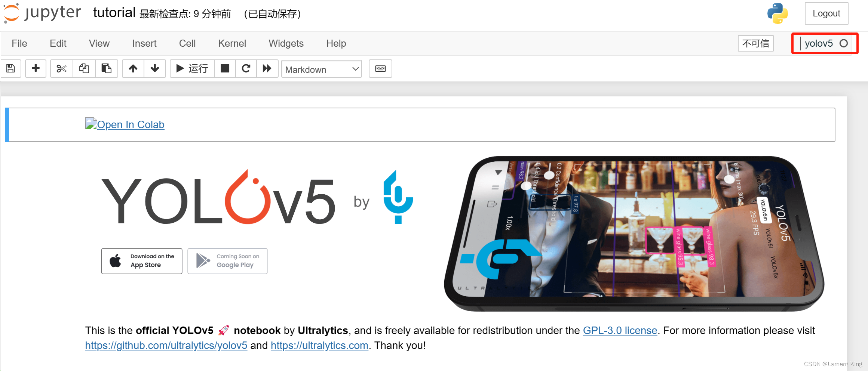Open the command palette keyboard icon
Screen dimensions: 868x371
click(x=380, y=68)
